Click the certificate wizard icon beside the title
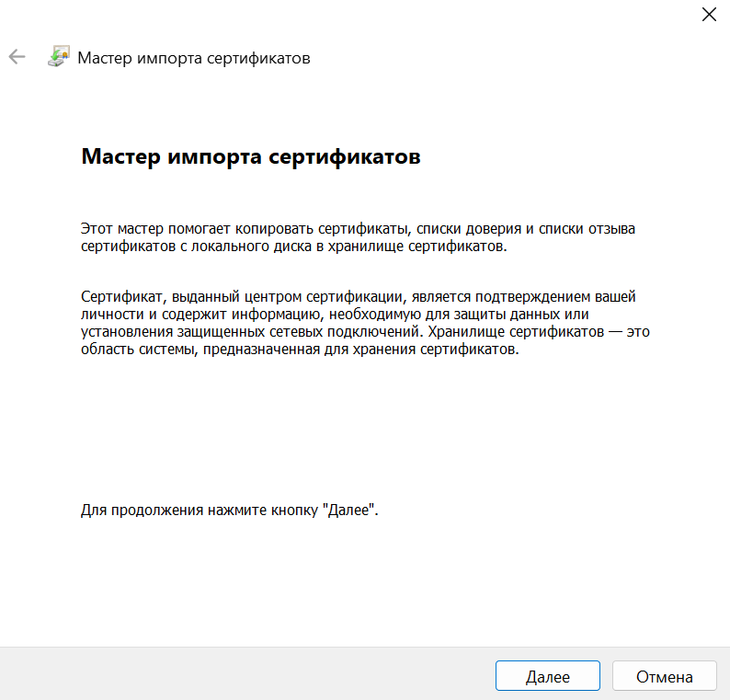Viewport: 730px width, 700px height. (58, 57)
